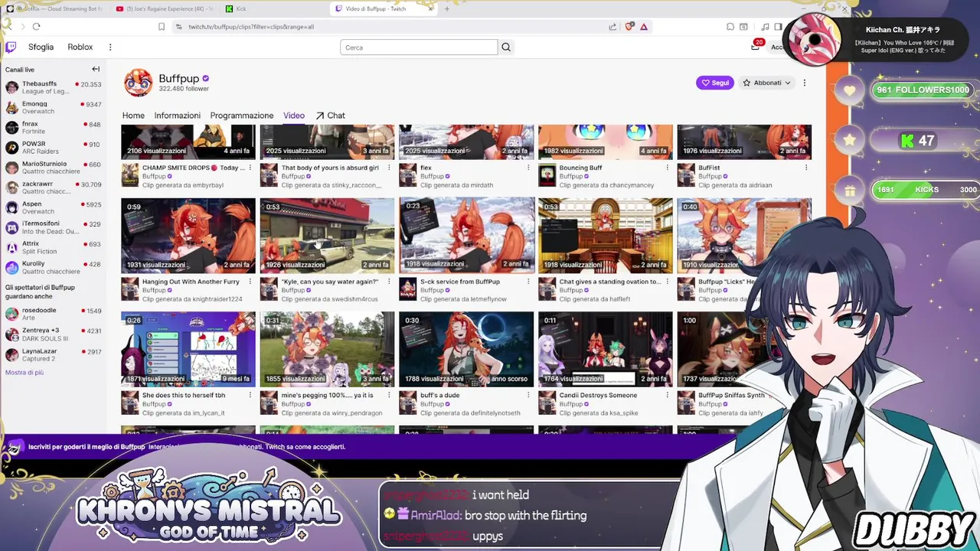Viewport: 980px width, 551px height.
Task: Open the Kuroliily channel avatar in the sidebar
Action: (11, 267)
